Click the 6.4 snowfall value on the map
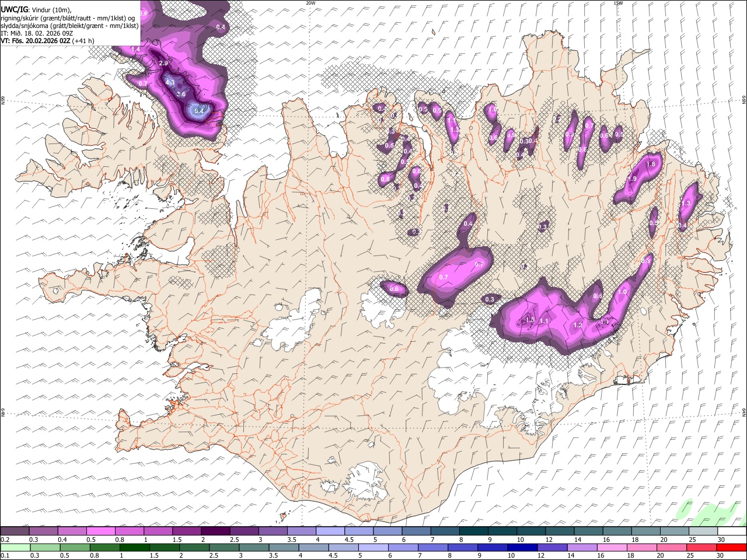The image size is (747, 560). point(200,111)
